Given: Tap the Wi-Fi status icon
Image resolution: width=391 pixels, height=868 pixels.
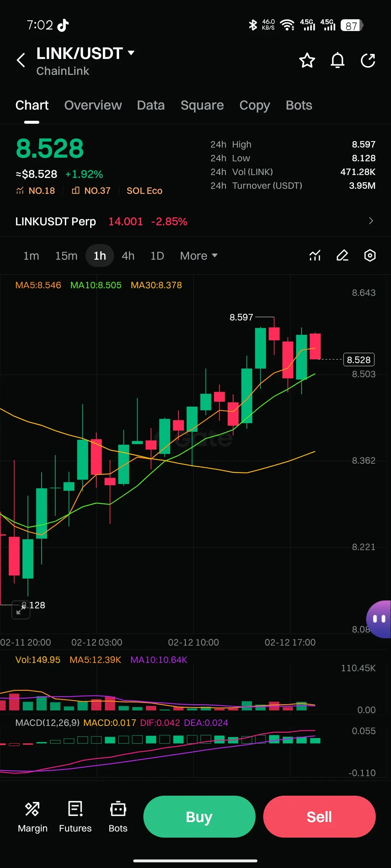Looking at the screenshot, I should [x=287, y=25].
